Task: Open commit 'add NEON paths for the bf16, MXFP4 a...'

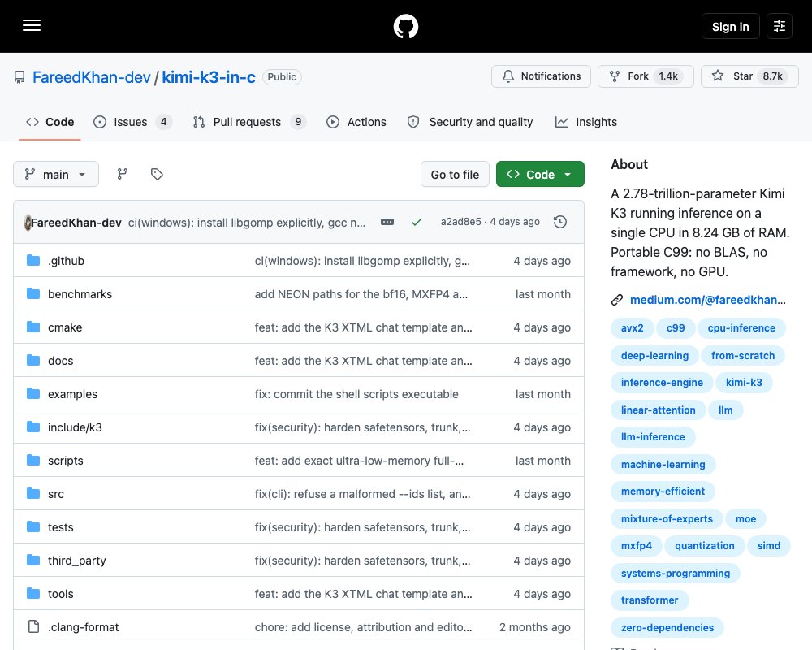Action: (361, 294)
